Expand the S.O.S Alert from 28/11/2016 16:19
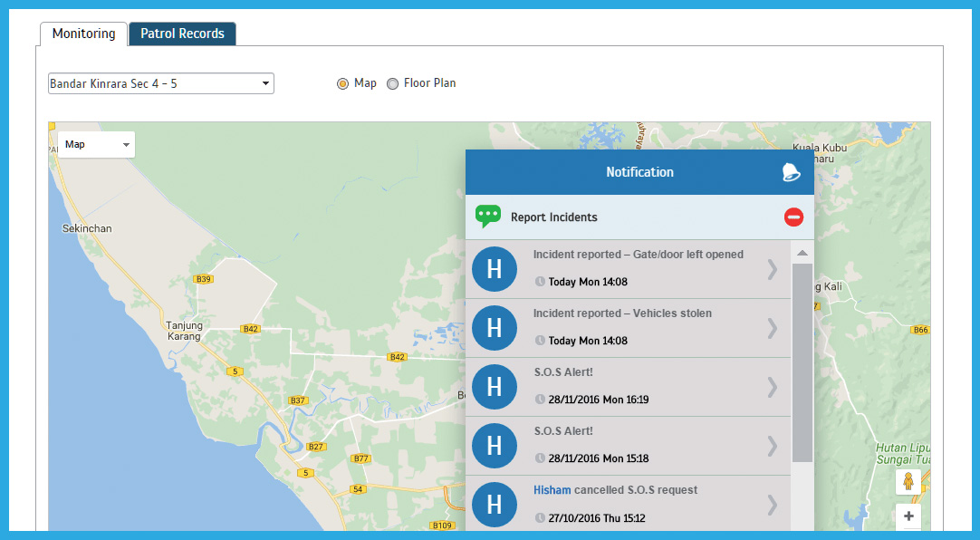 [x=772, y=387]
